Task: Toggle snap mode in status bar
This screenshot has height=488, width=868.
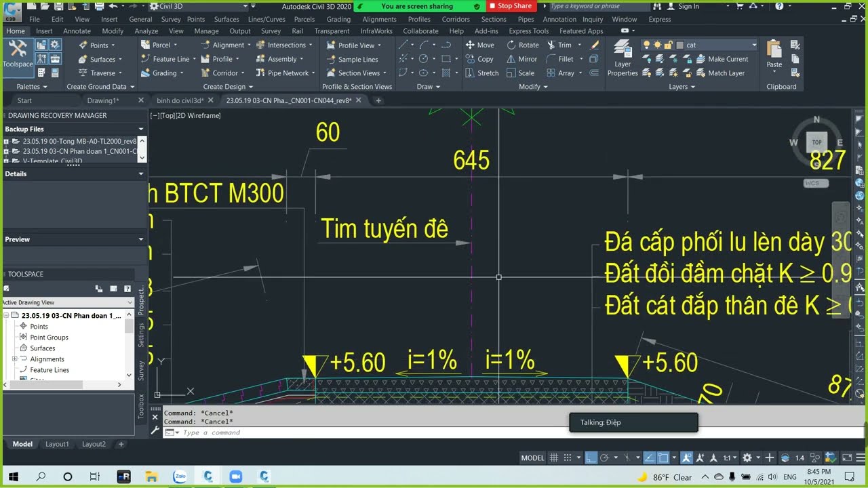Action: click(569, 457)
